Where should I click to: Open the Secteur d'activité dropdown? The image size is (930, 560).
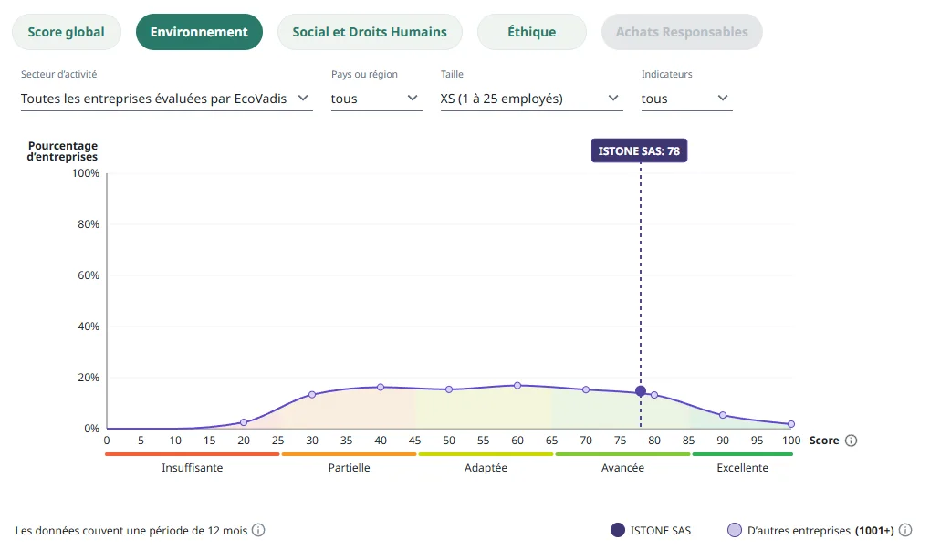pos(166,99)
